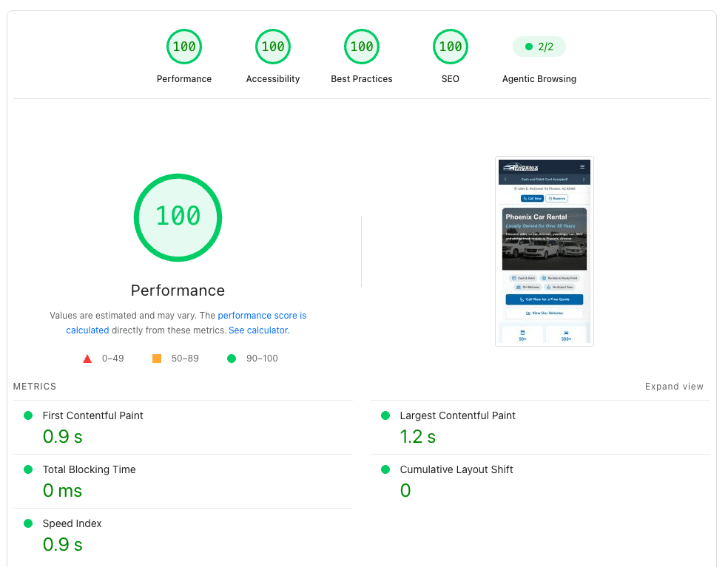This screenshot has height=567, width=728.
Task: Click the 50–89 legend range text
Action: (x=185, y=359)
